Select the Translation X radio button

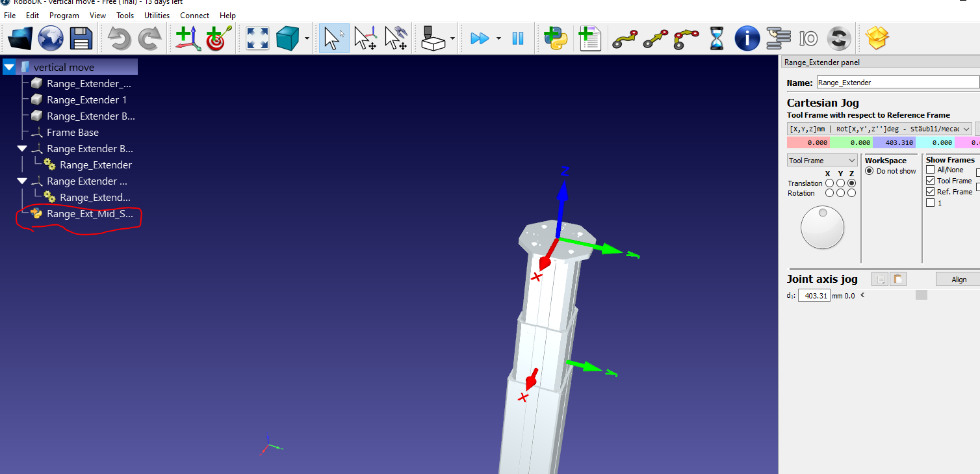[829, 183]
